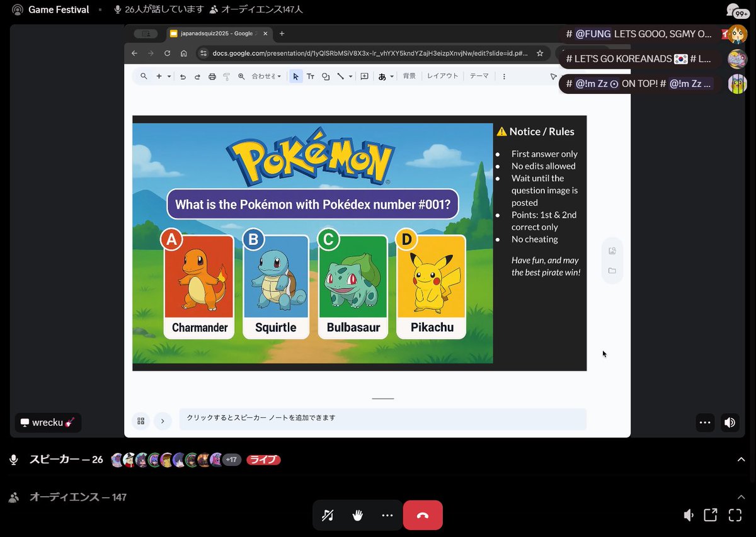The image size is (756, 537).
Task: Select the paint format tool
Action: (x=226, y=76)
